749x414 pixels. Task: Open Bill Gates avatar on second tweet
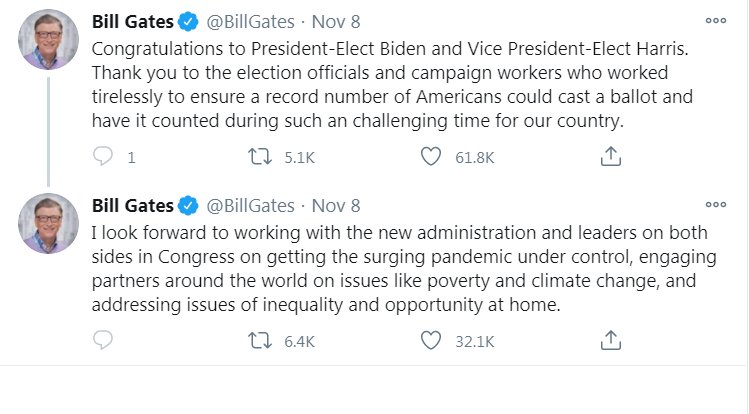click(47, 223)
